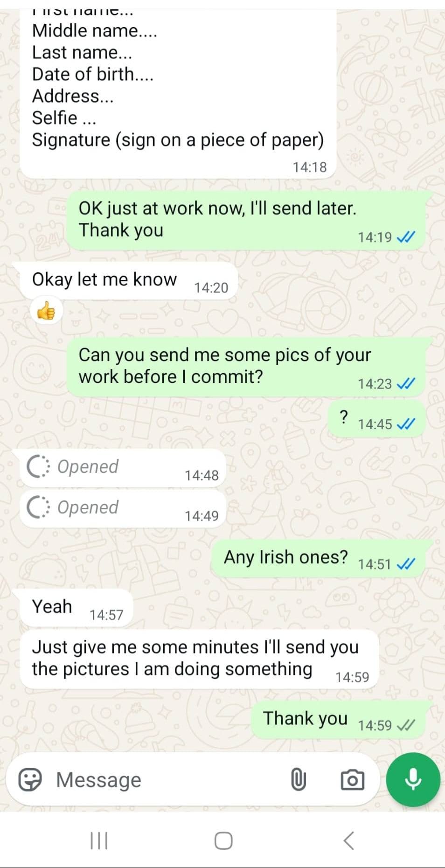The height and width of the screenshot is (868, 445).
Task: Tap the question mark message at 14:45
Action: (x=376, y=418)
